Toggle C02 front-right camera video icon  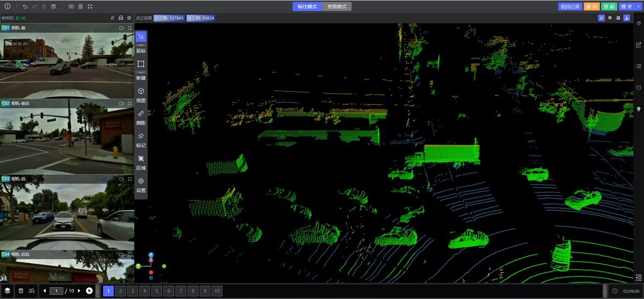pos(121,103)
